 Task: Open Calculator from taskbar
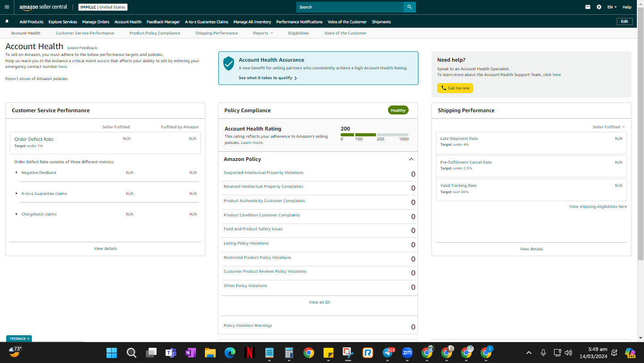point(289,353)
